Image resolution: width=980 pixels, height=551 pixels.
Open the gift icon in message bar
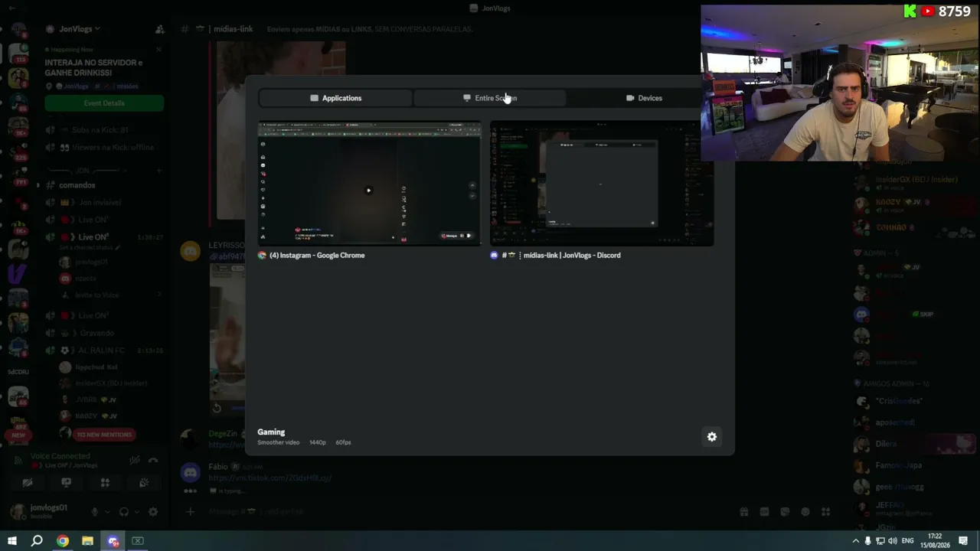(743, 512)
